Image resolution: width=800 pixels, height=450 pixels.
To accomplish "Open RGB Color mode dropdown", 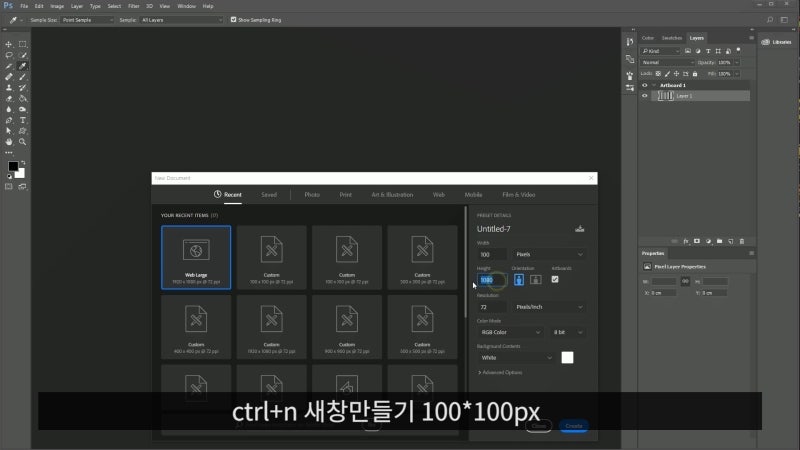I will point(510,332).
